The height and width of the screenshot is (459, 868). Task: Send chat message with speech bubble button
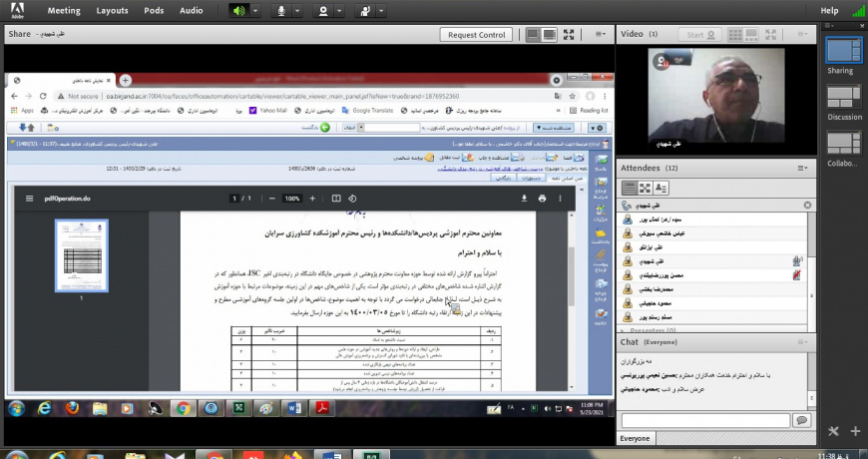pyautogui.click(x=801, y=421)
